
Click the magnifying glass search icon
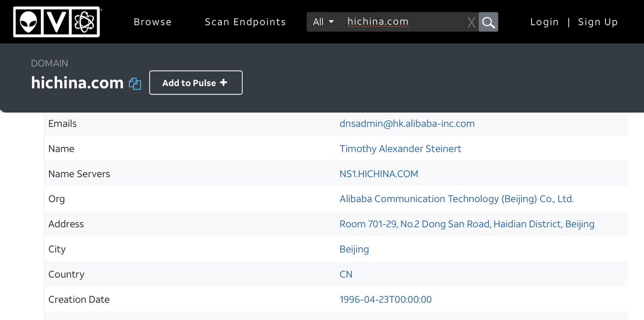tap(488, 22)
